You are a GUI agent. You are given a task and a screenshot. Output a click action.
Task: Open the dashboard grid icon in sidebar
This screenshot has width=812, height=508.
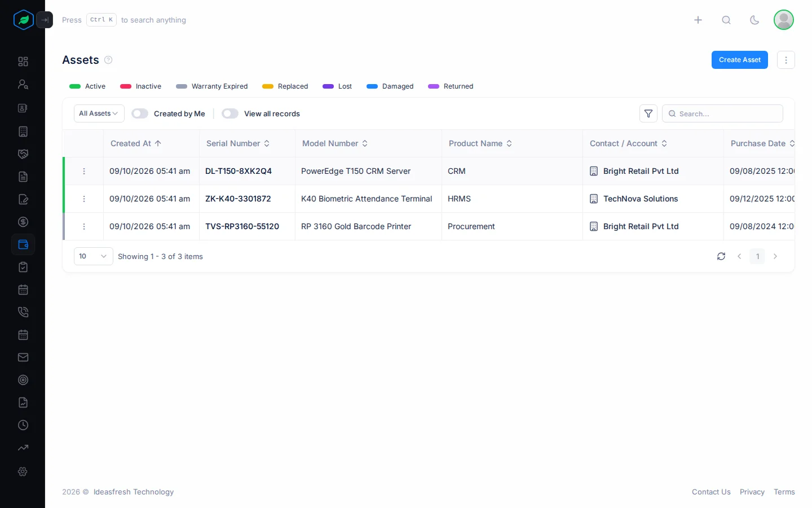(23, 62)
